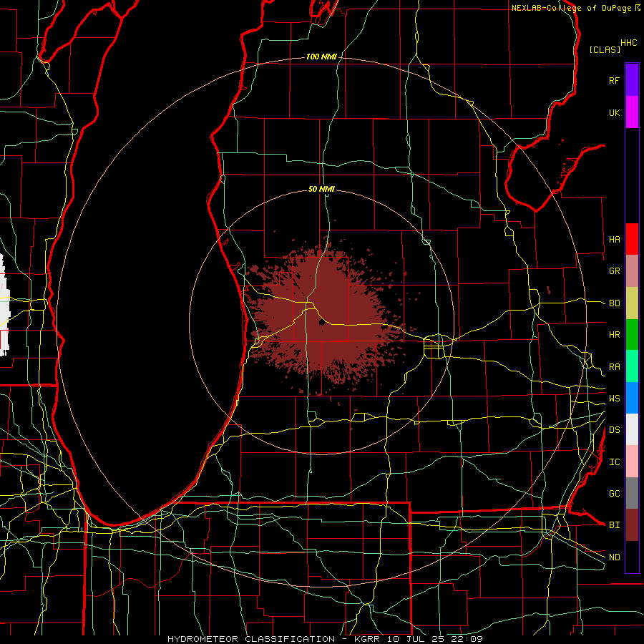Image resolution: width=644 pixels, height=644 pixels.
Task: Click the DS white legend color block
Action: click(x=632, y=429)
